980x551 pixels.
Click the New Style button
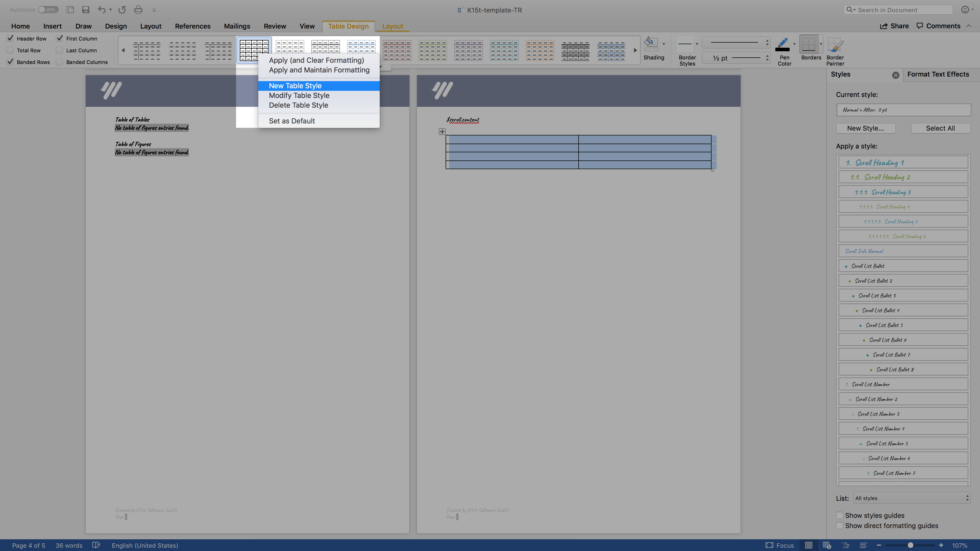click(865, 128)
